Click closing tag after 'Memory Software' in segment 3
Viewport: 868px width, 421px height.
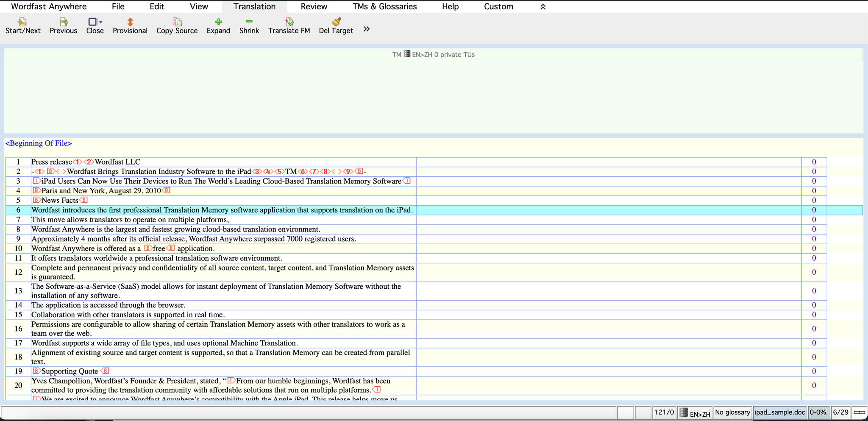(406, 181)
